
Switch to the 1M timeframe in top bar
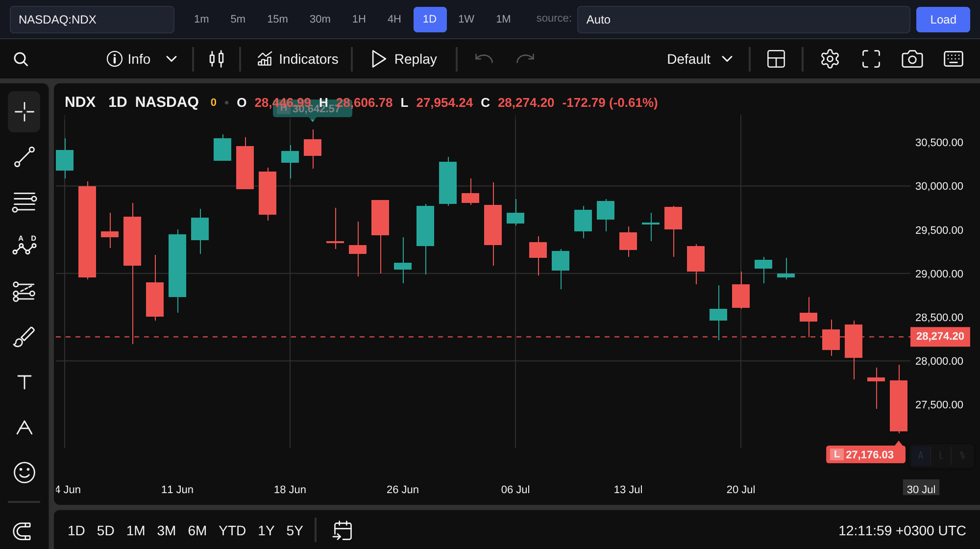(503, 19)
